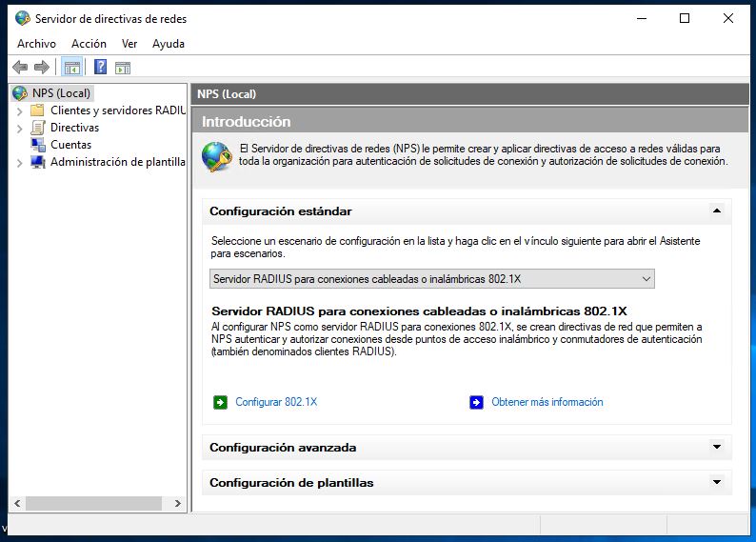Toggle the show/hide console tree icon
The height and width of the screenshot is (542, 756).
71,67
